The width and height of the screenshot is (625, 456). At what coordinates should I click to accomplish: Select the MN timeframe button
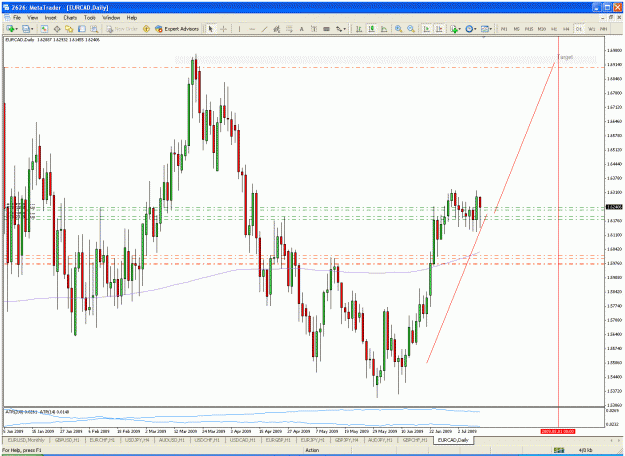(603, 29)
